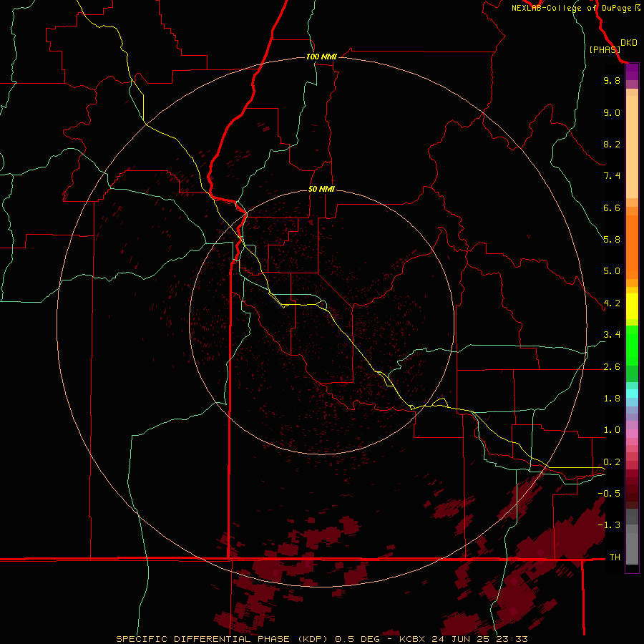
Task: Select the pink segment of the color bar
Action: click(x=632, y=434)
